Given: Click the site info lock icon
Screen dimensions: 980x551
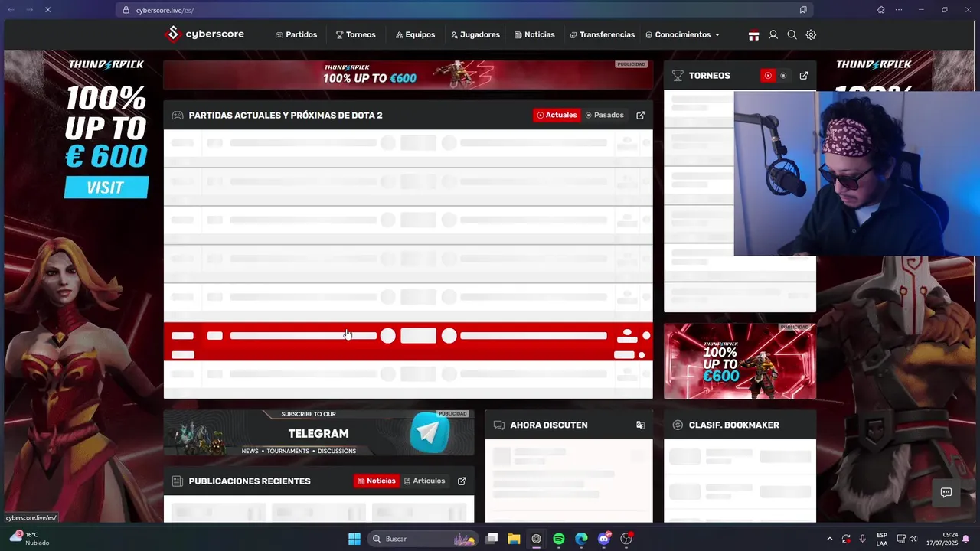Looking at the screenshot, I should [x=126, y=10].
